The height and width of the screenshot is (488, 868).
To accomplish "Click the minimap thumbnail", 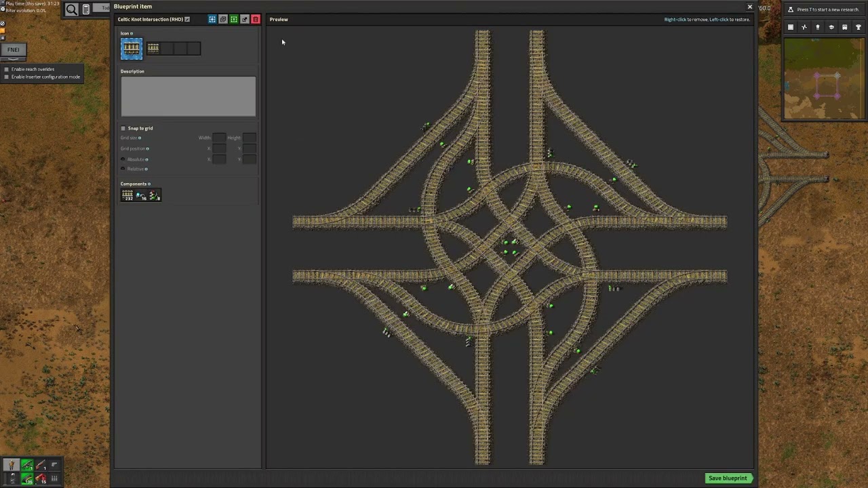I will pos(824,79).
